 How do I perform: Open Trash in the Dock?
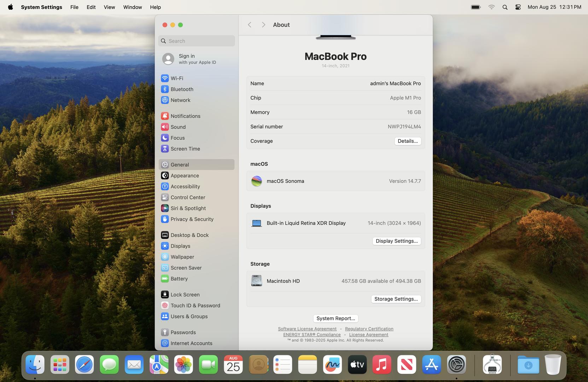553,365
